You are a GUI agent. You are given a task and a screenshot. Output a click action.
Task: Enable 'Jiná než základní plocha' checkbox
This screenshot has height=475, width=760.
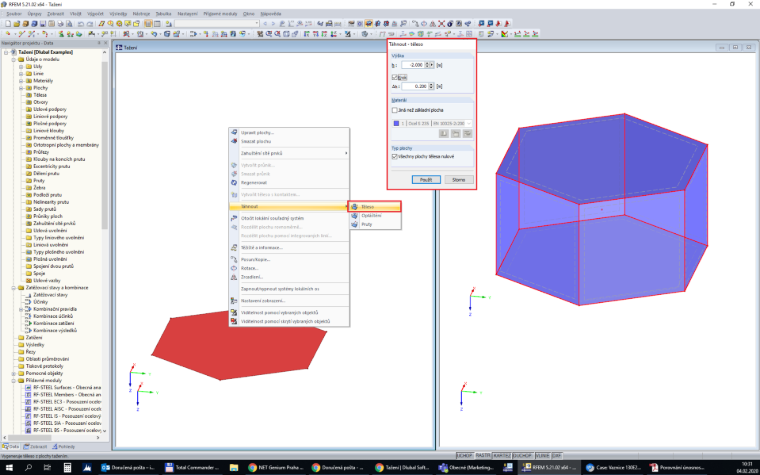click(x=395, y=111)
